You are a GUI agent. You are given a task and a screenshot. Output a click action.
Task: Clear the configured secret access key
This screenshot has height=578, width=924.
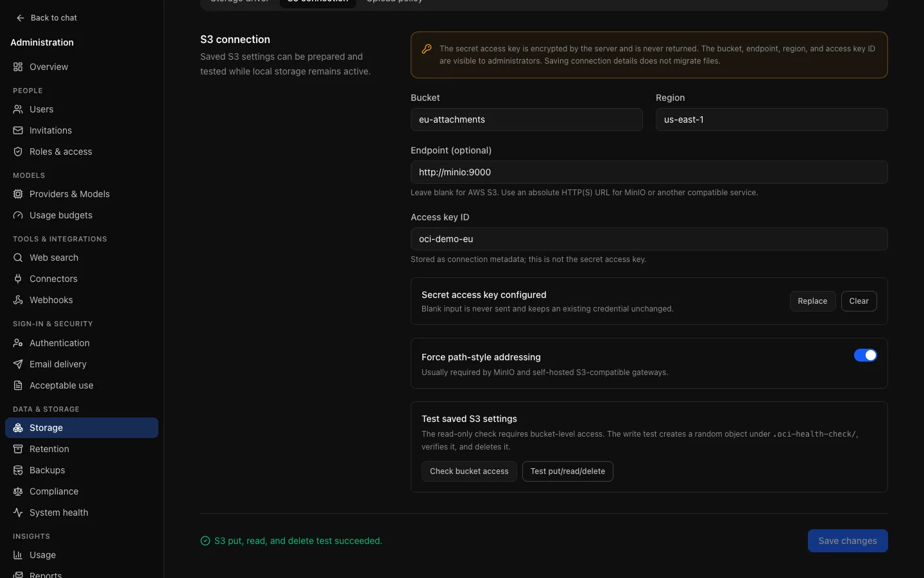coord(859,301)
